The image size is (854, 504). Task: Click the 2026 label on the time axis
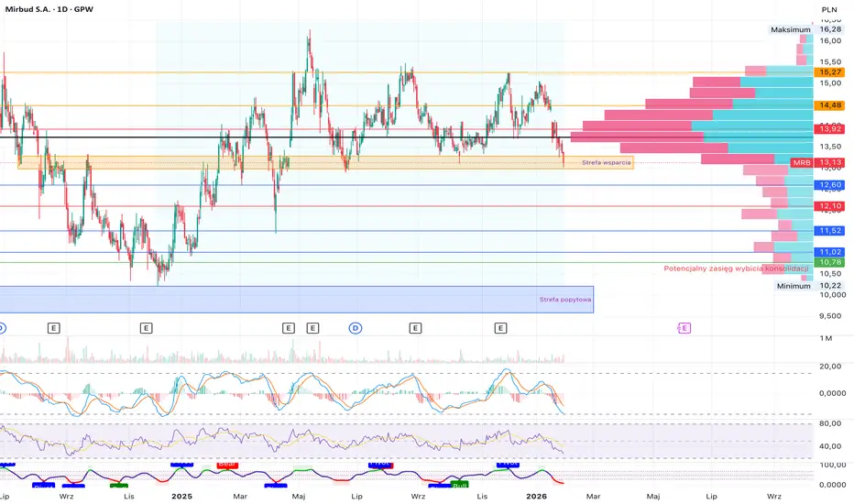(536, 497)
